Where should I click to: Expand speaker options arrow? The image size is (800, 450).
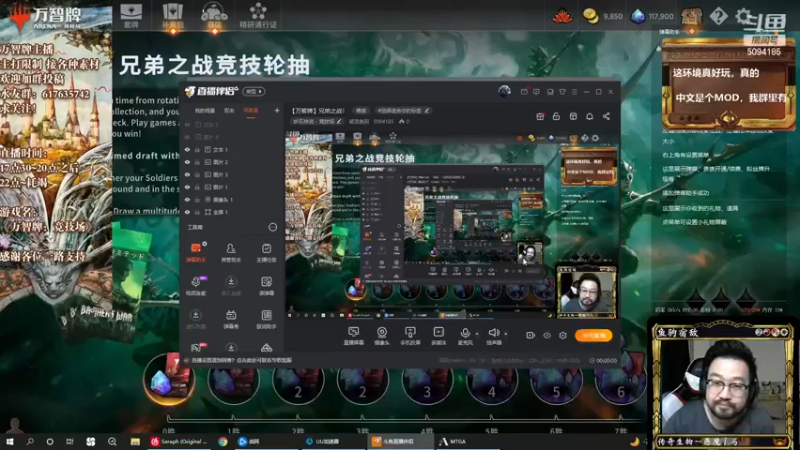pyautogui.click(x=506, y=334)
